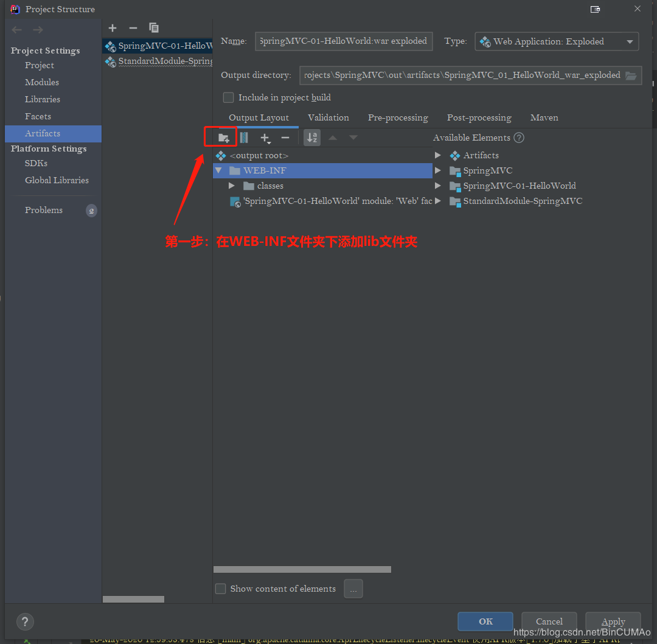Click the window display mode icon in title bar

tap(595, 9)
